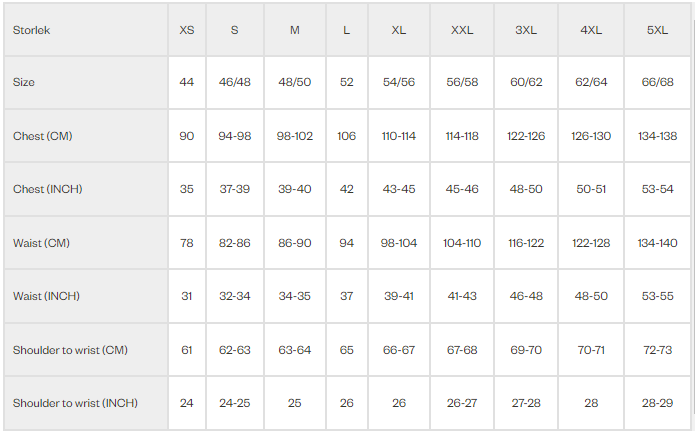Select the Shoulder to wrist (INCH) label
Image resolution: width=695 pixels, height=433 pixels.
[75, 403]
